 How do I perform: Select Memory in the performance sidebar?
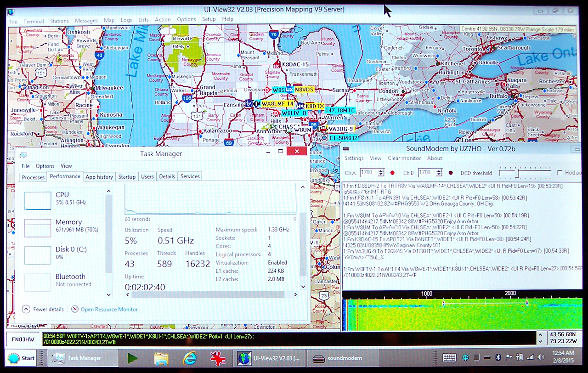click(x=68, y=225)
